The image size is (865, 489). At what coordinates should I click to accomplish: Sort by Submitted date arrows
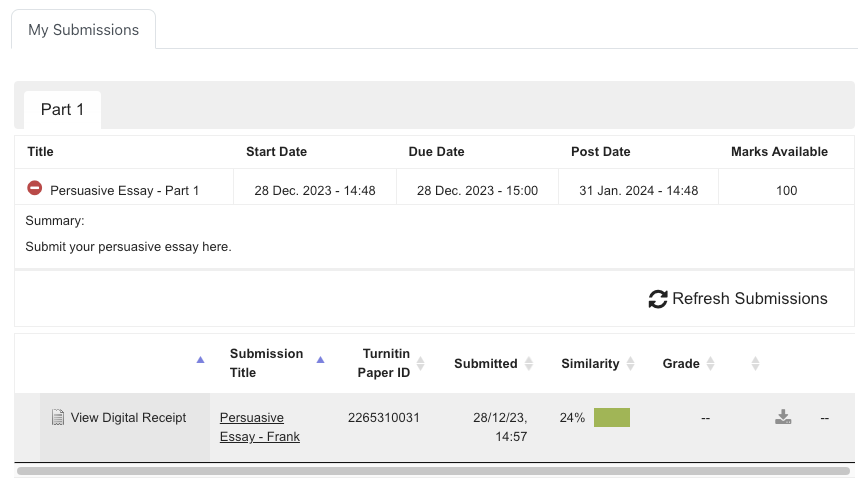529,363
